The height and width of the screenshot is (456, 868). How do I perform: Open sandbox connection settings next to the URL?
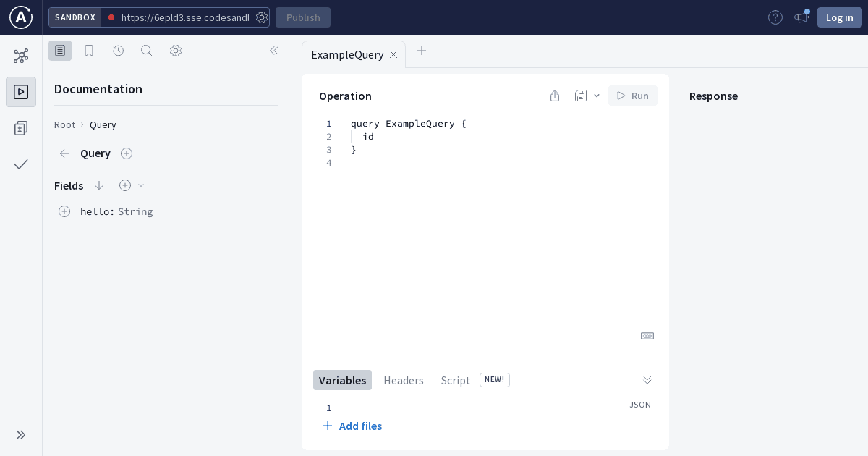[262, 17]
